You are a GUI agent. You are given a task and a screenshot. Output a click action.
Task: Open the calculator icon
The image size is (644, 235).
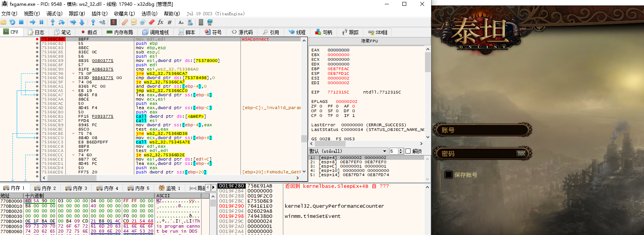pyautogui.click(x=201, y=22)
